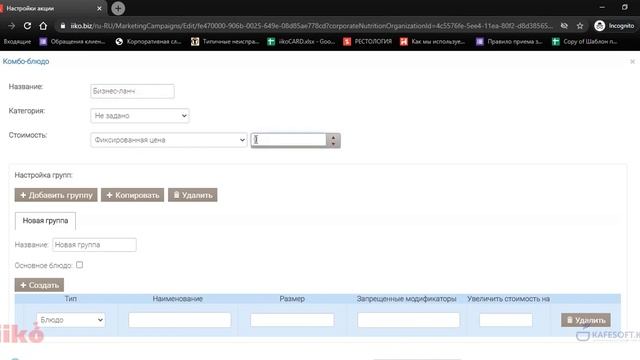Click the Наименование column header
This screenshot has height=360, width=640.
[x=178, y=299]
